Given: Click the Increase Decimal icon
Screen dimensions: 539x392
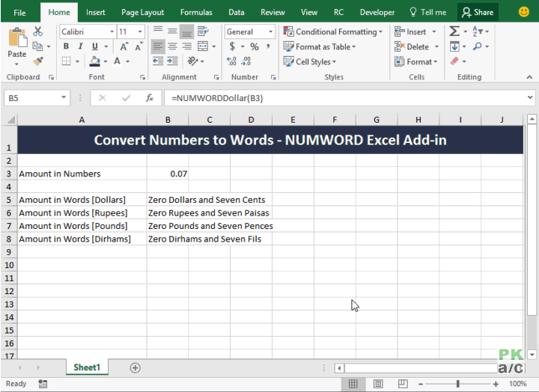Looking at the screenshot, I should [231, 61].
